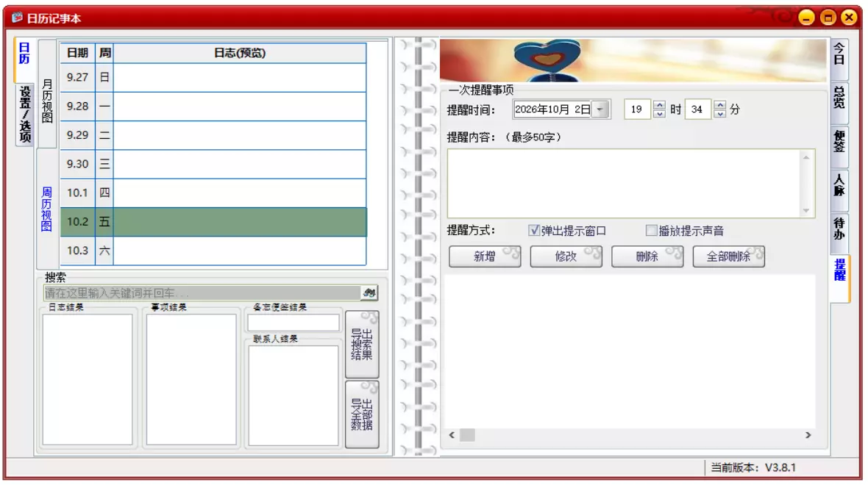
Task: Click the hour input field showing 19
Action: click(x=637, y=109)
